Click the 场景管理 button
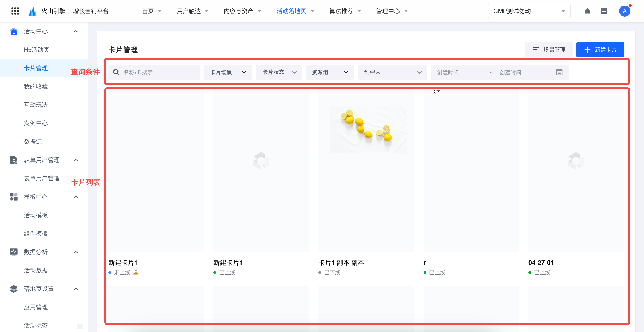Screen dimensions: 644x332 tap(549, 49)
